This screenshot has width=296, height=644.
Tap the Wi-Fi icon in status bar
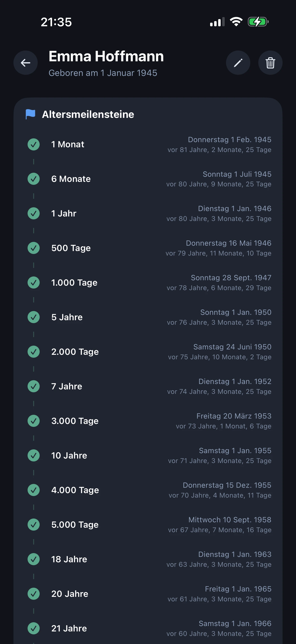(x=236, y=22)
